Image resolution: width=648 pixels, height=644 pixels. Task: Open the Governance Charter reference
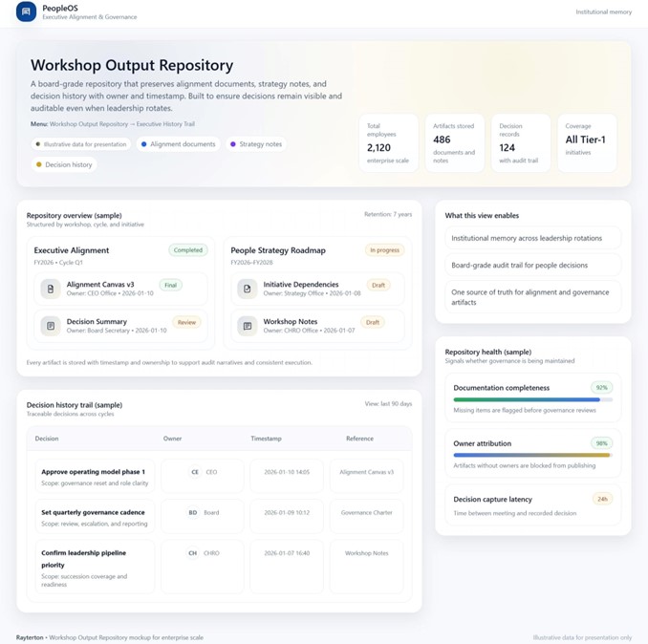[366, 513]
